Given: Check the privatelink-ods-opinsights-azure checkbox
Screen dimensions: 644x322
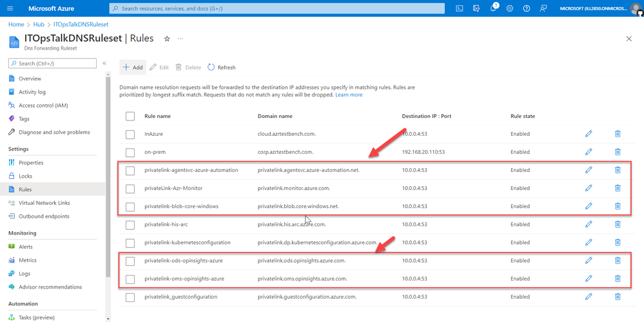Looking at the screenshot, I should [x=130, y=261].
